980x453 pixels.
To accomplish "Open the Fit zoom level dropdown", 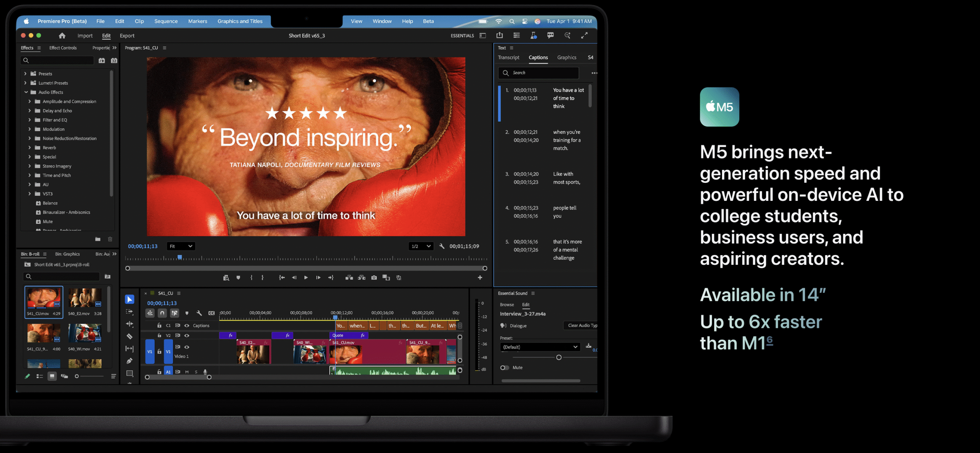I will pyautogui.click(x=181, y=246).
